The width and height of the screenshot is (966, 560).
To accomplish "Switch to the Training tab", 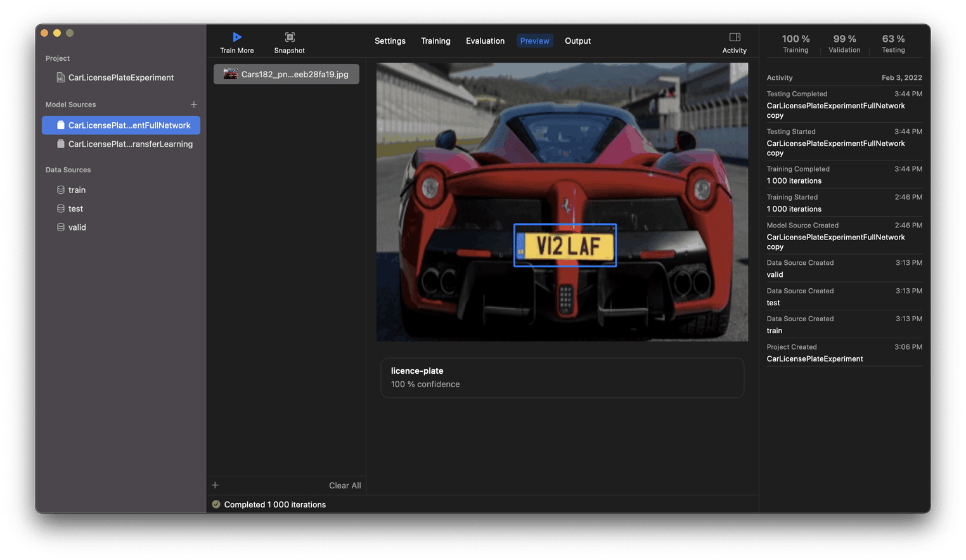I will pyautogui.click(x=435, y=41).
